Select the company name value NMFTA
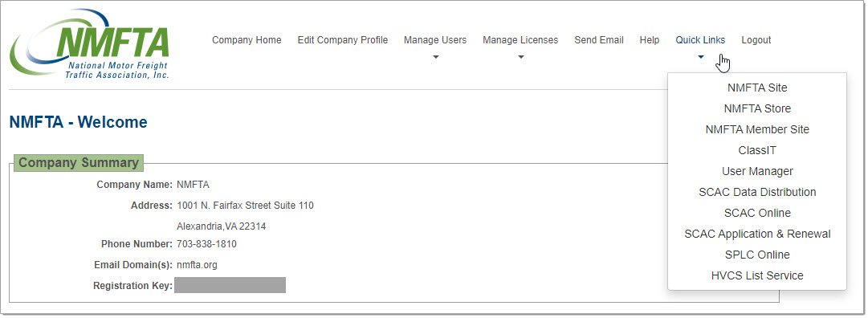 194,185
